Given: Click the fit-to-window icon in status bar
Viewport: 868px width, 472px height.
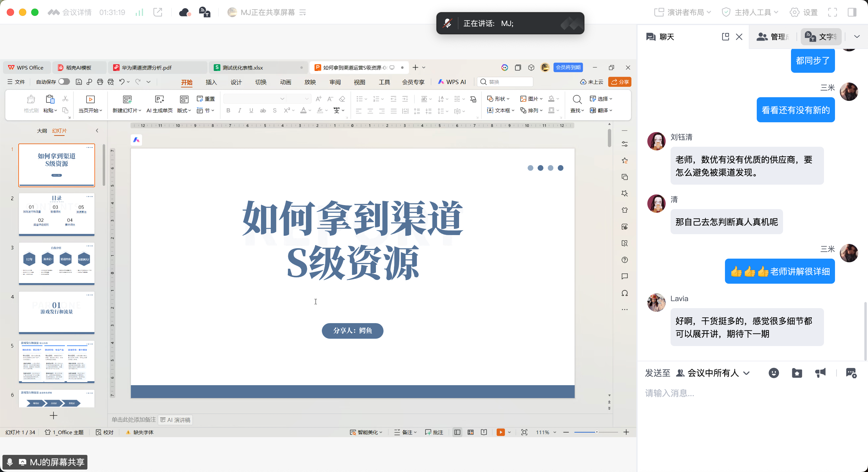Looking at the screenshot, I should click(x=524, y=432).
